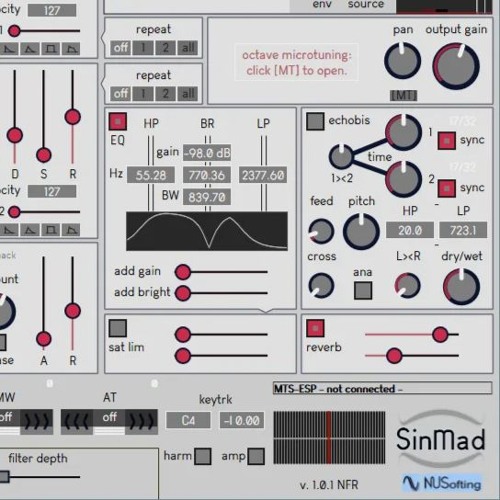Click the echobis cross knob
500x500 pixels.
[x=321, y=285]
